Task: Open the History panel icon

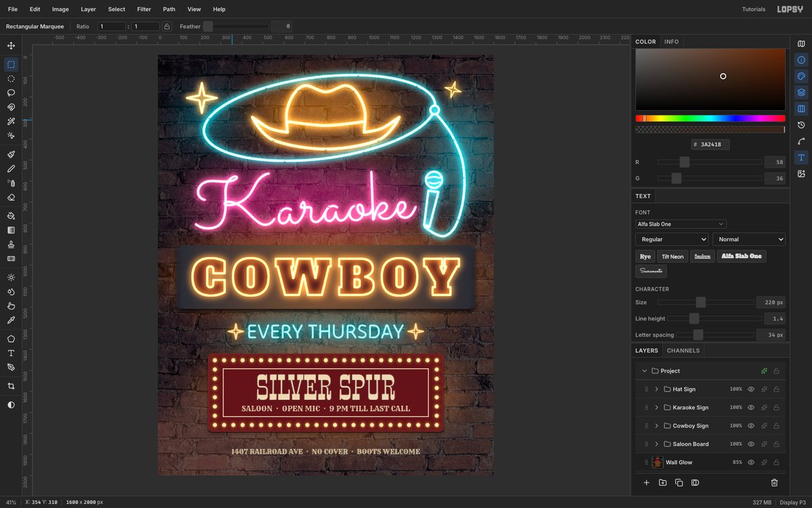Action: click(x=801, y=125)
